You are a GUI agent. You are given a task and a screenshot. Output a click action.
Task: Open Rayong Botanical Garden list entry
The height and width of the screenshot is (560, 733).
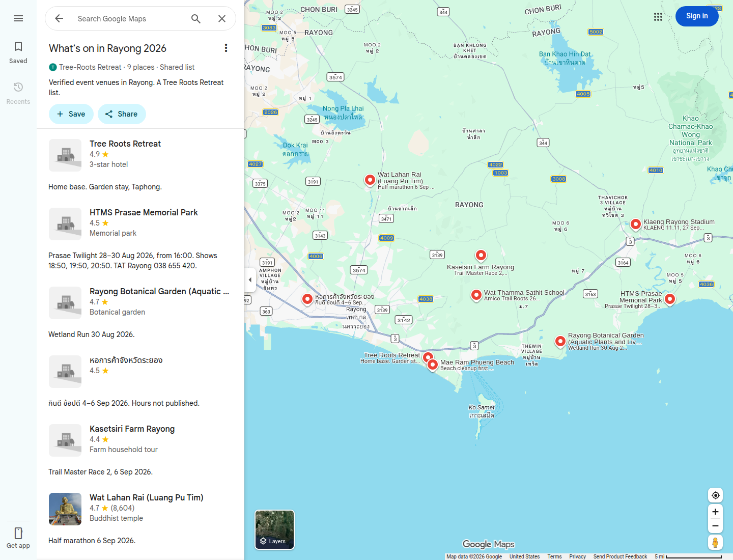pyautogui.click(x=140, y=302)
